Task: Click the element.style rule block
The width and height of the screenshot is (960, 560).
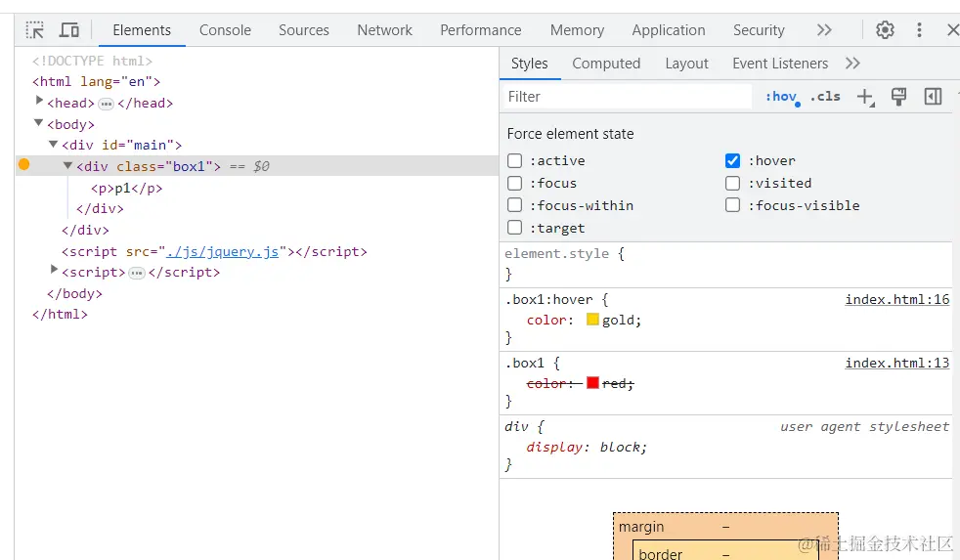Action: pyautogui.click(x=725, y=264)
